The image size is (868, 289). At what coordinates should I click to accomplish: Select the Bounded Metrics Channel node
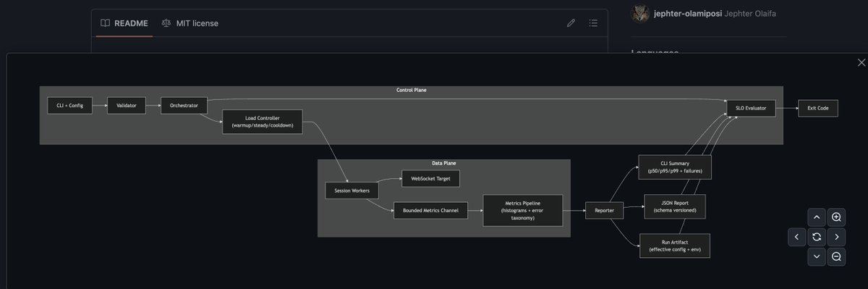pyautogui.click(x=430, y=211)
